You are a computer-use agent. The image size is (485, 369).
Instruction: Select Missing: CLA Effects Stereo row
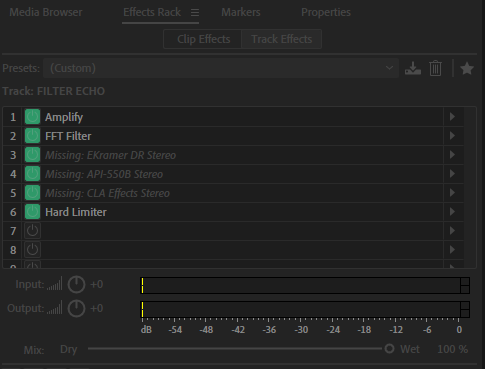232,193
